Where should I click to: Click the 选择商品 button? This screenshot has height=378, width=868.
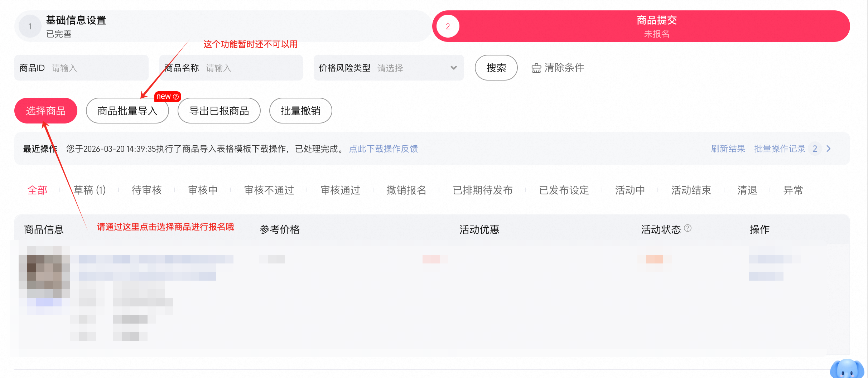coord(46,111)
